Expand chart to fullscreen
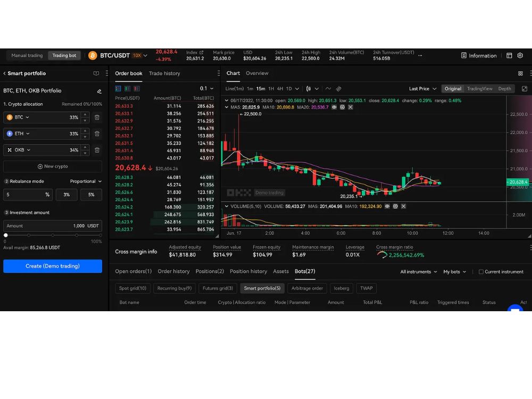Image resolution: width=532 pixels, height=399 pixels. point(524,88)
